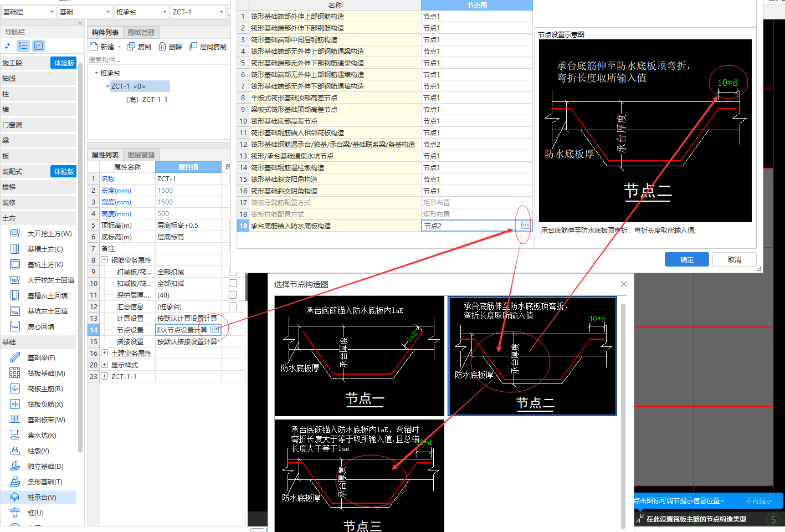The width and height of the screenshot is (785, 532).
Task: Click the 确定 confirm button
Action: 687,259
